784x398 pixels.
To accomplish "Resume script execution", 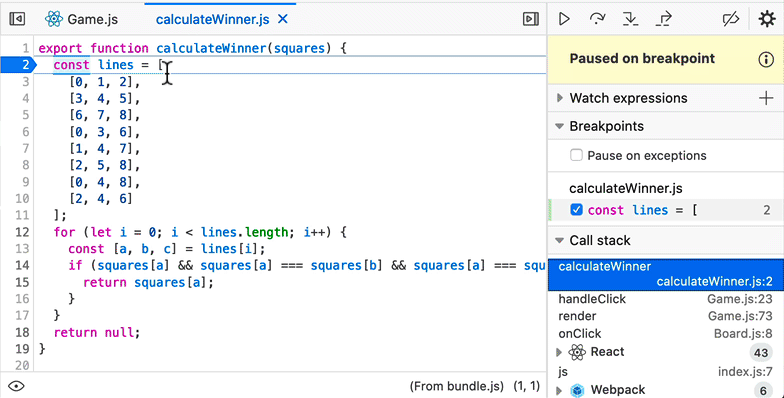I will coord(564,19).
